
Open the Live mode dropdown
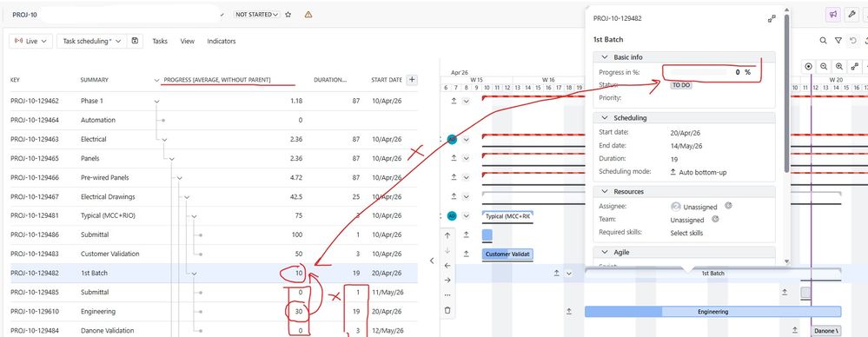point(31,41)
